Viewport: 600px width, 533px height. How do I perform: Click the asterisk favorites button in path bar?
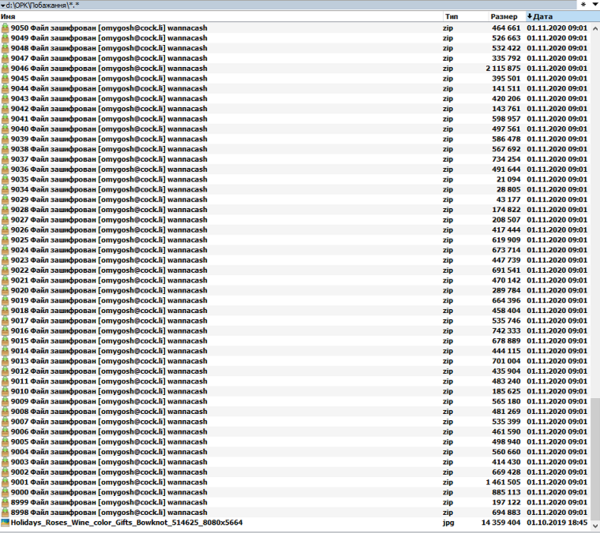584,5
